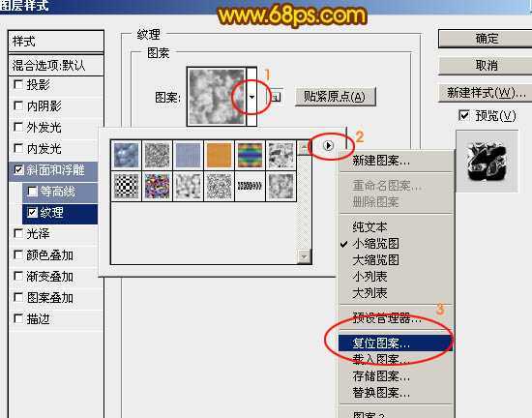
Task: Click 贴紧原点 snap to origin button
Action: tap(336, 97)
